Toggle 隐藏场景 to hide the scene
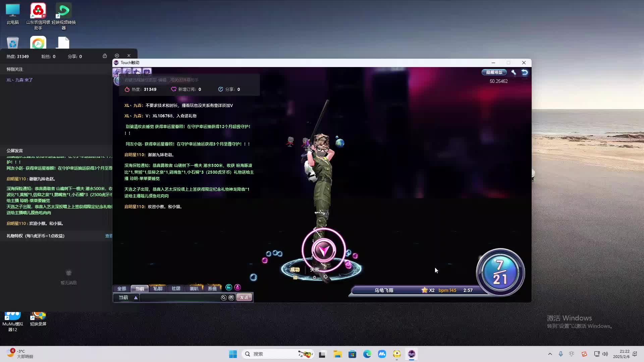644x362 pixels. 494,72
